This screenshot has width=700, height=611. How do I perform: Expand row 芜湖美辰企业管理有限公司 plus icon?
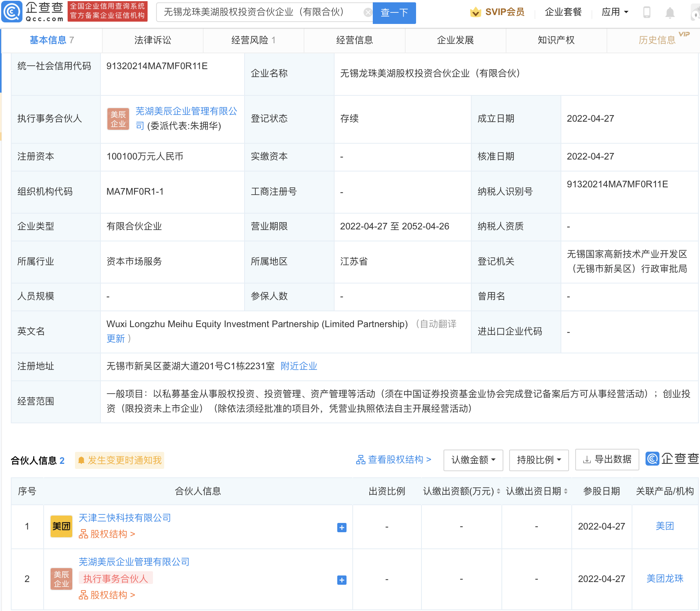point(342,580)
